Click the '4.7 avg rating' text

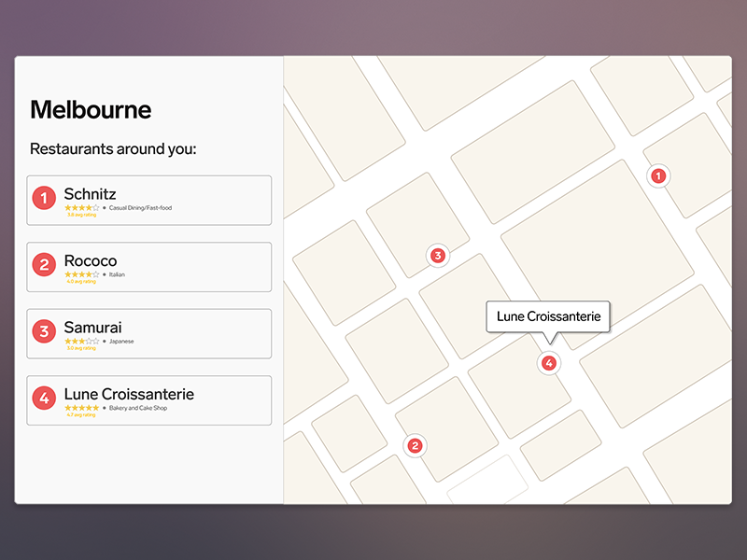pos(81,414)
